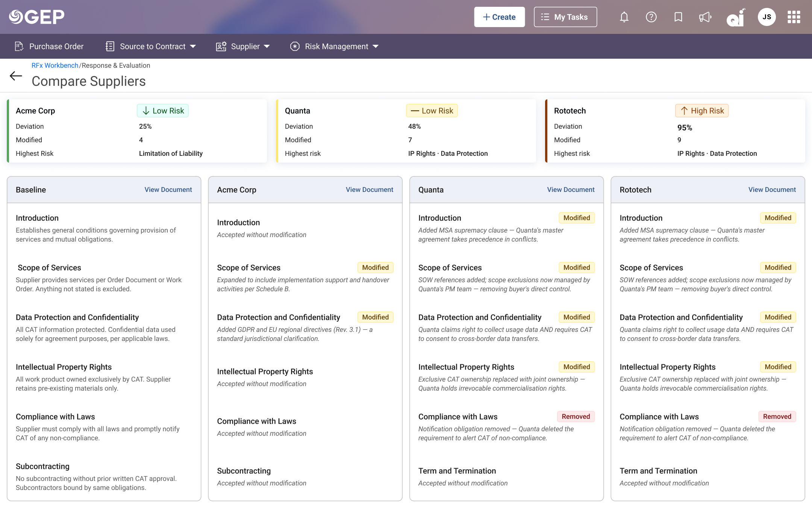Screen dimensions: 812x508
Task: Click Modified badge on Rototech Introduction
Action: click(778, 218)
